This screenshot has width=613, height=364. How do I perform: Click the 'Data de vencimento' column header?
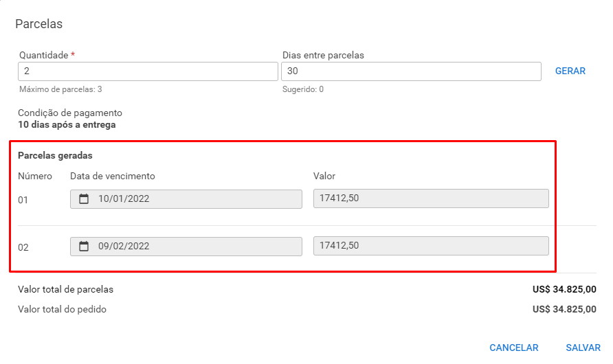tap(113, 176)
